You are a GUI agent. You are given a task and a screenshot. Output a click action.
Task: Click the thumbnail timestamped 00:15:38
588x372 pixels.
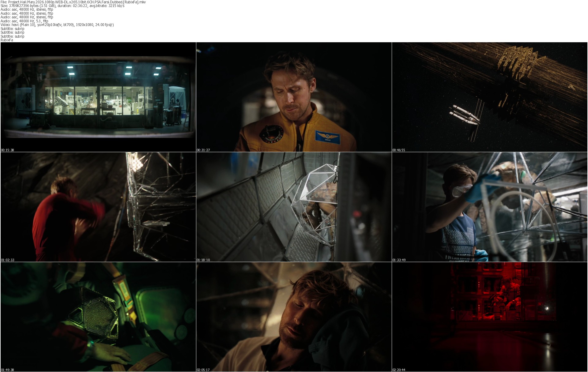[x=98, y=97]
